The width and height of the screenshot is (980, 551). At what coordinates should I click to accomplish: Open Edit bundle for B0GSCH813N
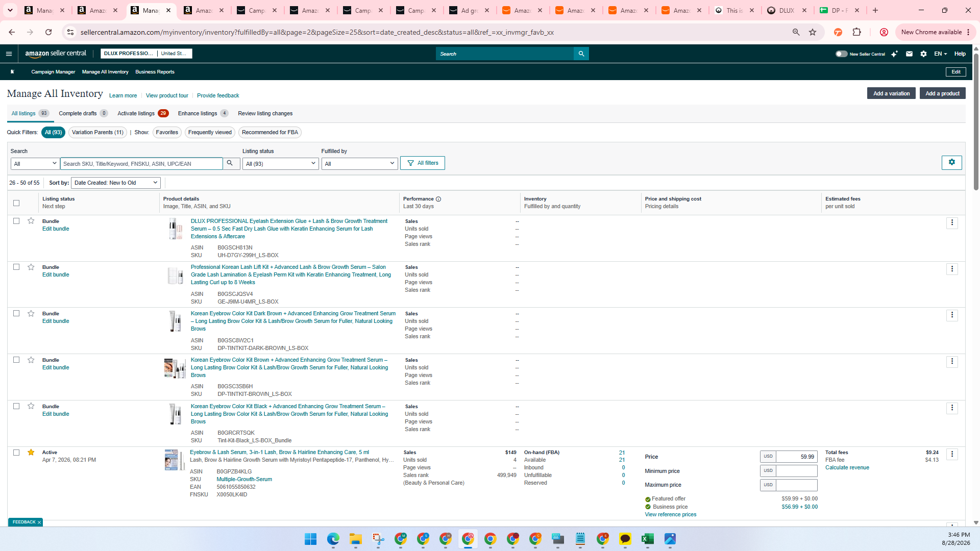[56, 229]
